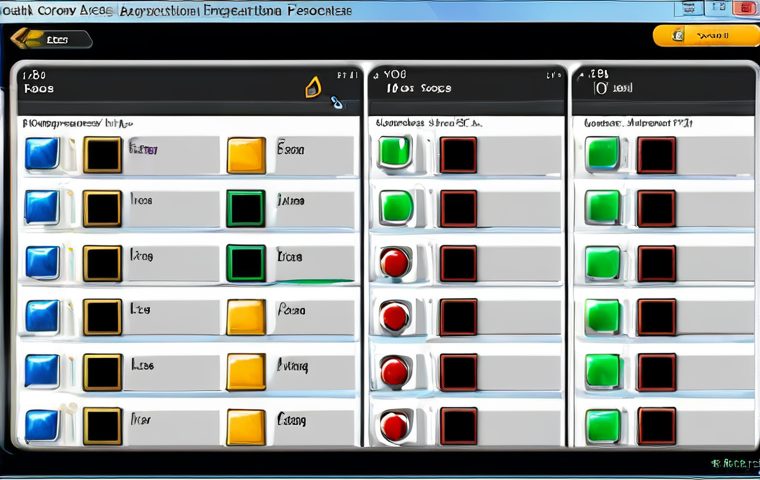
Task: Click the green-bordered black square in second row
Action: pos(246,209)
